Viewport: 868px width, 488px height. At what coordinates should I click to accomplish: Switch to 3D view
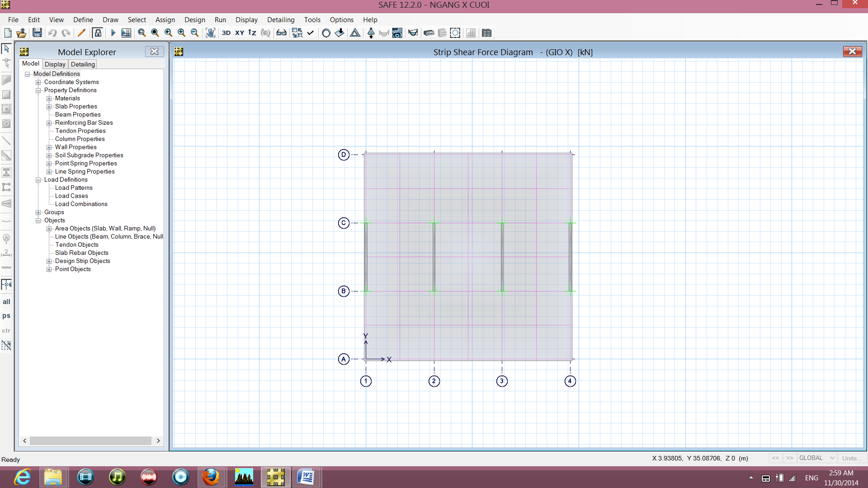226,33
